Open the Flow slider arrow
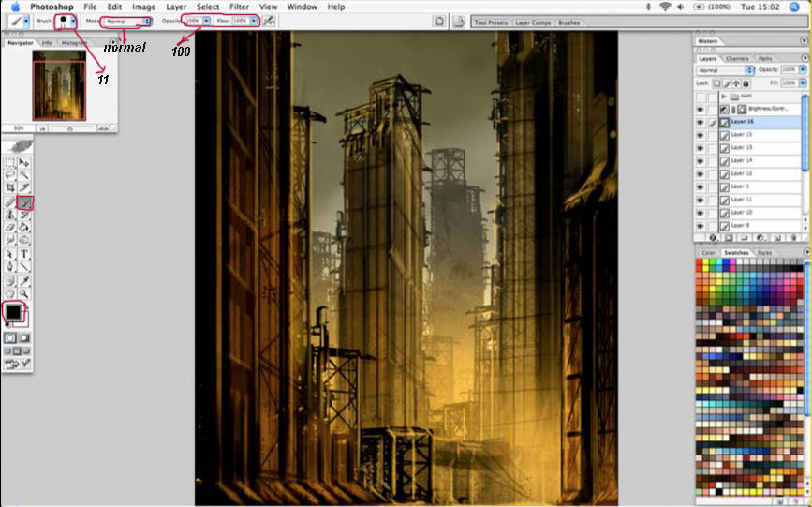 pyautogui.click(x=253, y=21)
